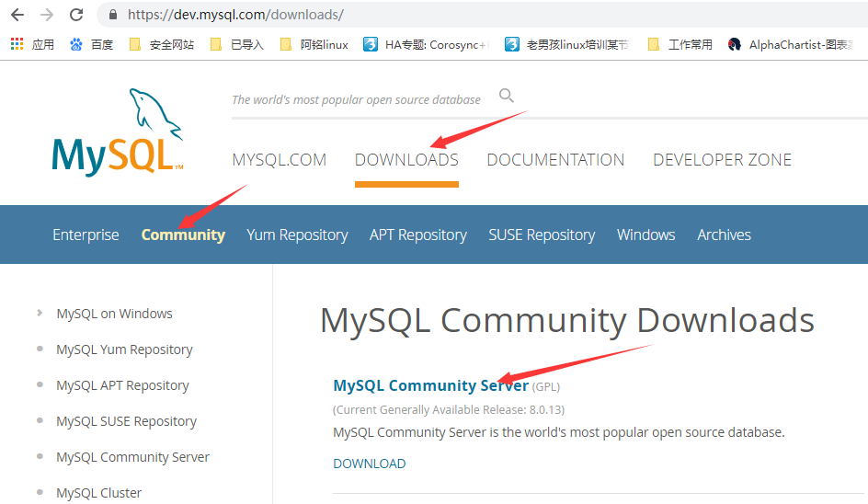
Task: Open the HA专题: Corosync bookmark
Action: (427, 44)
